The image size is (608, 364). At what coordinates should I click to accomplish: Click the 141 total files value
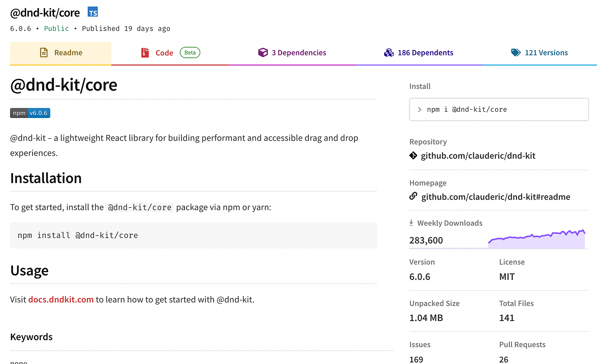(507, 318)
